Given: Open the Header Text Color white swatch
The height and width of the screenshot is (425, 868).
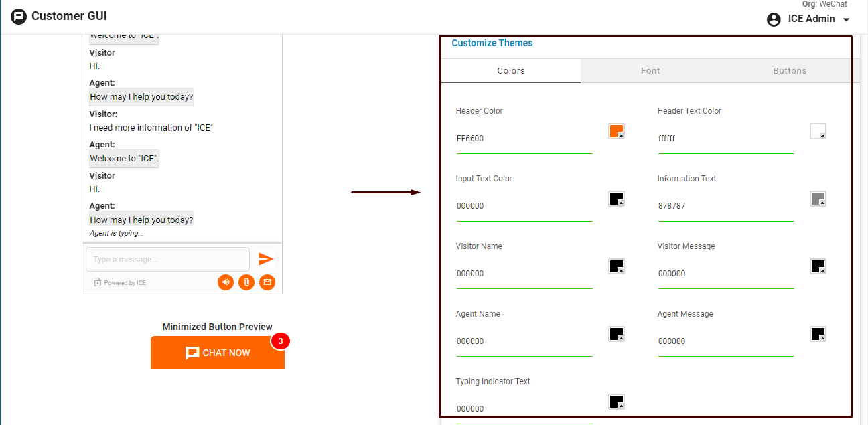Looking at the screenshot, I should tap(818, 131).
